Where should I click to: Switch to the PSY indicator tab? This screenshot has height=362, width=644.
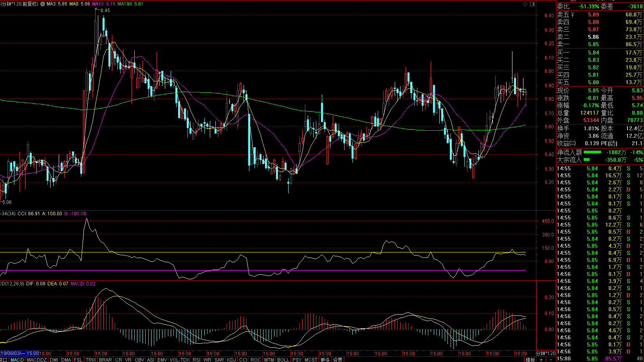(297, 360)
